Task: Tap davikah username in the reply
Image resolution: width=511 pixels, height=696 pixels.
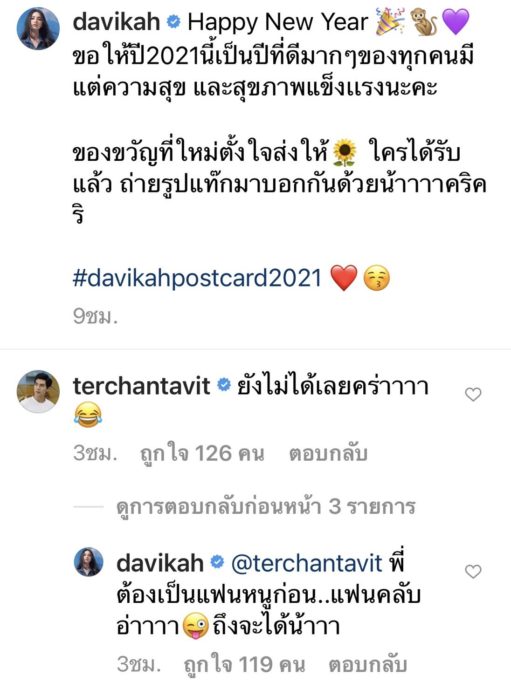Action: pyautogui.click(x=160, y=563)
